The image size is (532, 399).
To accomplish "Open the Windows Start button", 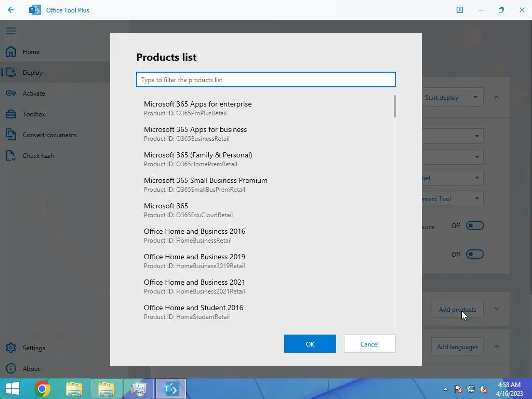I will [12, 389].
